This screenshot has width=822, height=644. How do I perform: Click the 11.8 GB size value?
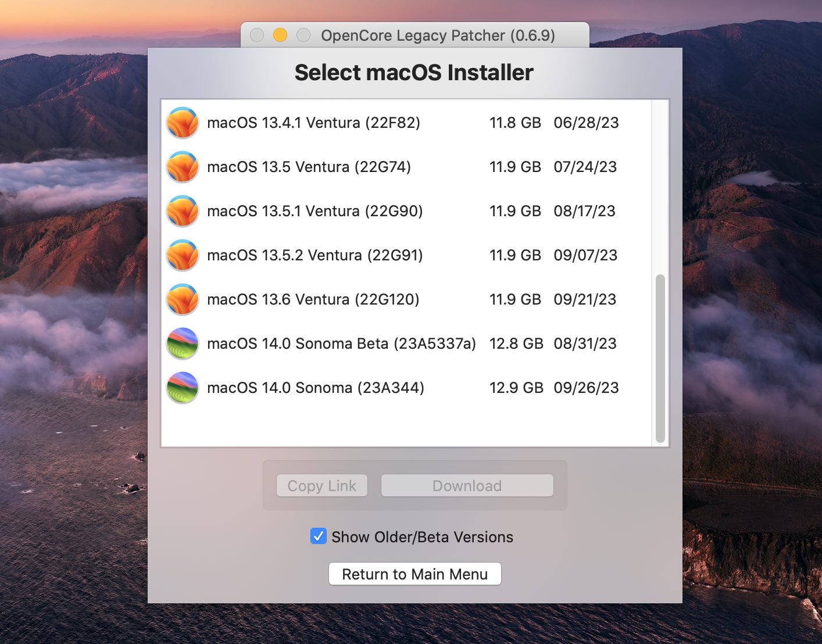coord(515,123)
